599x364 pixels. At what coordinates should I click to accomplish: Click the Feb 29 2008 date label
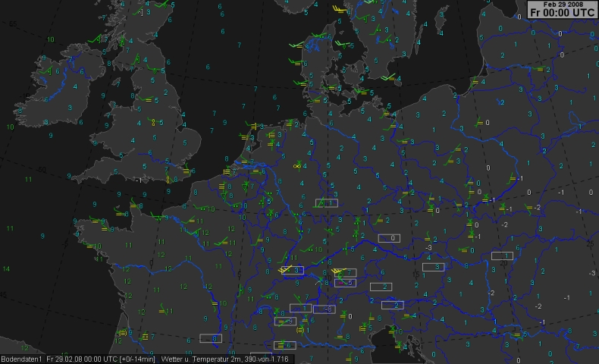562,5
